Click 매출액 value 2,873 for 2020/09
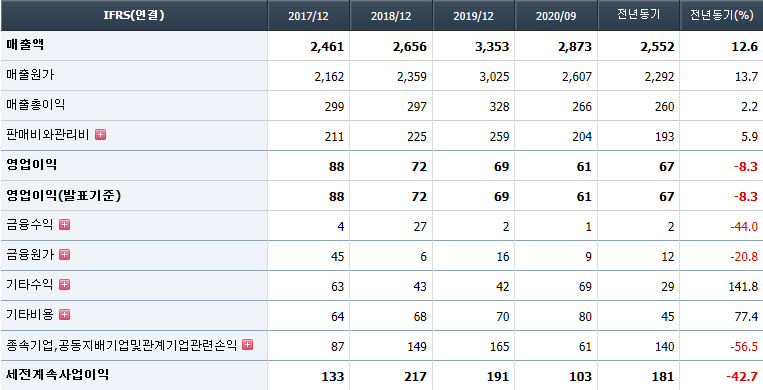Image resolution: width=763 pixels, height=390 pixels. (575, 47)
